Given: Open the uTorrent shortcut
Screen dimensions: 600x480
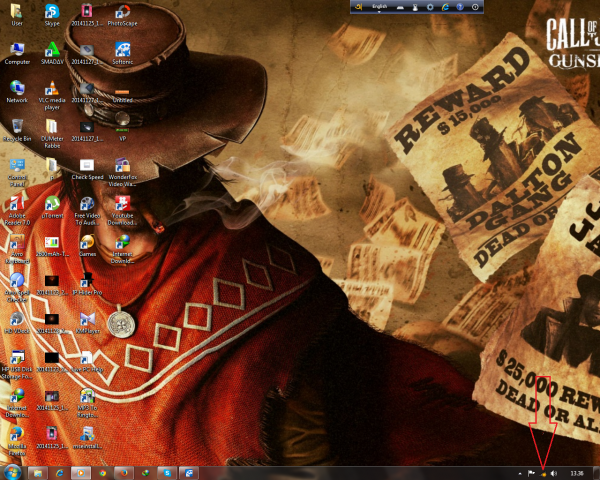Looking at the screenshot, I should click(x=52, y=207).
